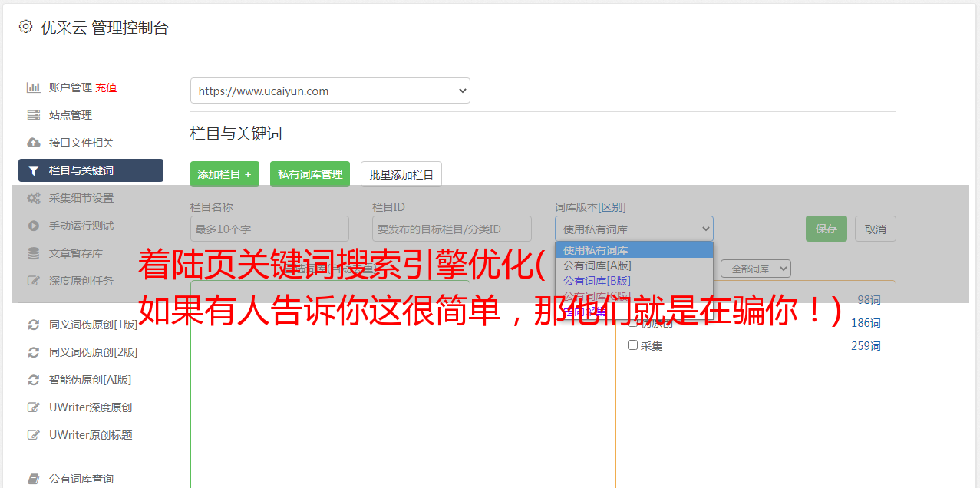Click the edit icon for 深度原创任务
This screenshot has width=980, height=488.
point(34,281)
